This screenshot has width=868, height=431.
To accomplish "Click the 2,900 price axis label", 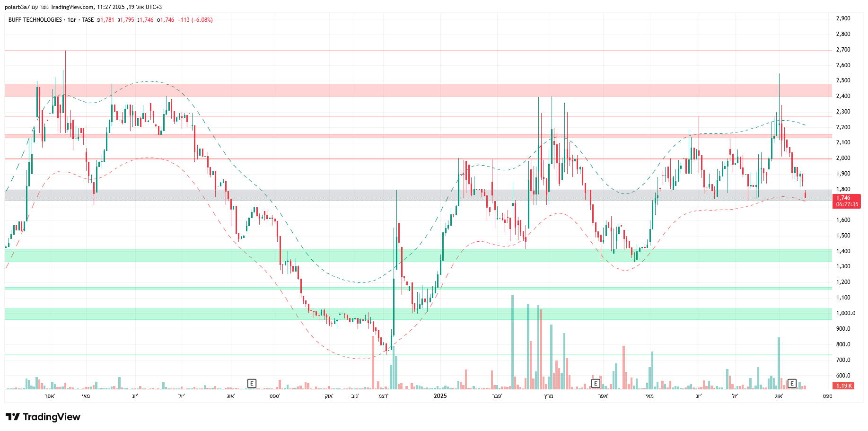I will pyautogui.click(x=843, y=18).
